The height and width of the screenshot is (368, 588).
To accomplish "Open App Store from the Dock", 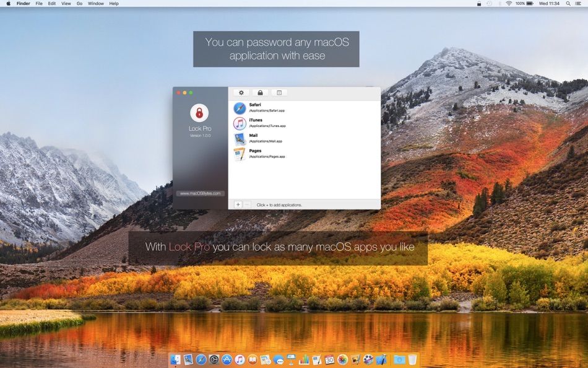I will point(227,360).
